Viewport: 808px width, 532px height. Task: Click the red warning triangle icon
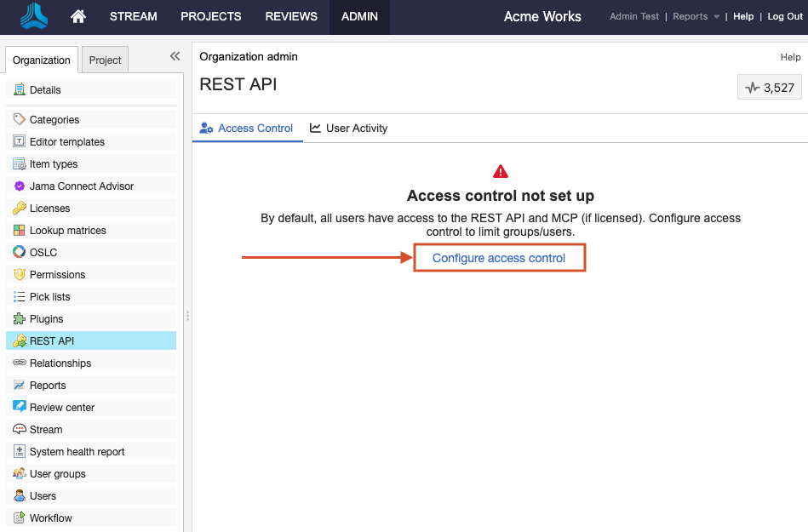tap(501, 171)
